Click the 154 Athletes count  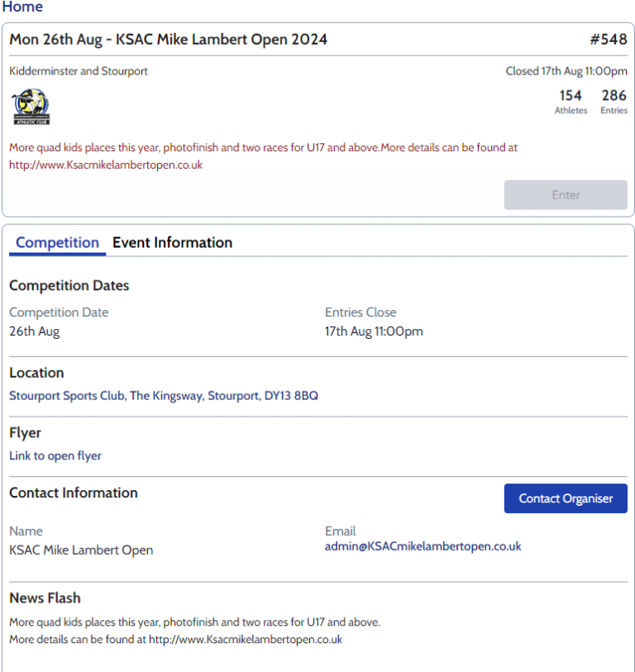tap(571, 101)
